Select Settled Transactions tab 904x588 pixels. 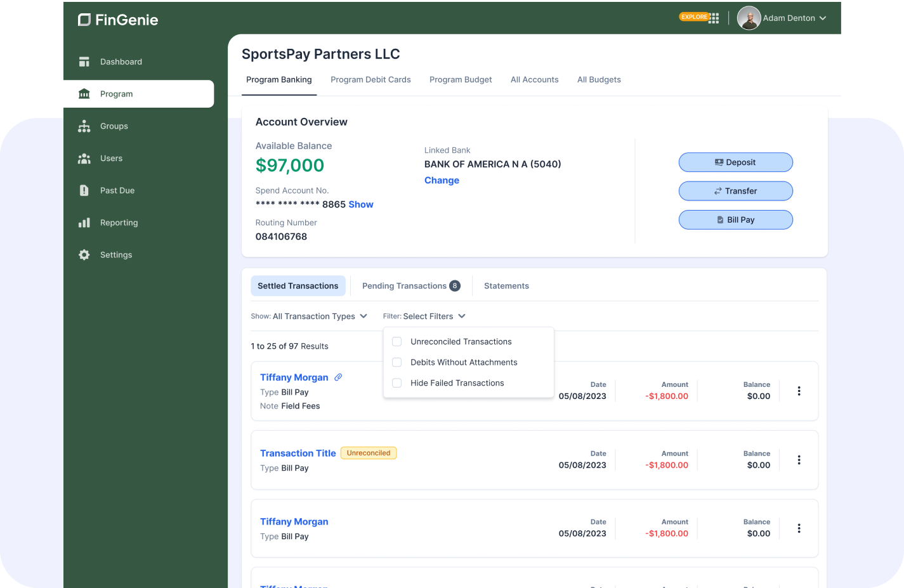point(298,286)
